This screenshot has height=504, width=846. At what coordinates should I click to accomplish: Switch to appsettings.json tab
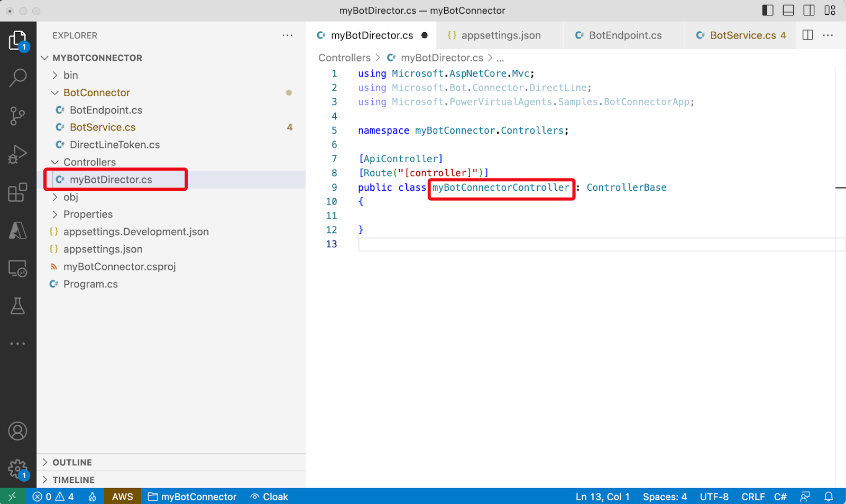pos(500,35)
